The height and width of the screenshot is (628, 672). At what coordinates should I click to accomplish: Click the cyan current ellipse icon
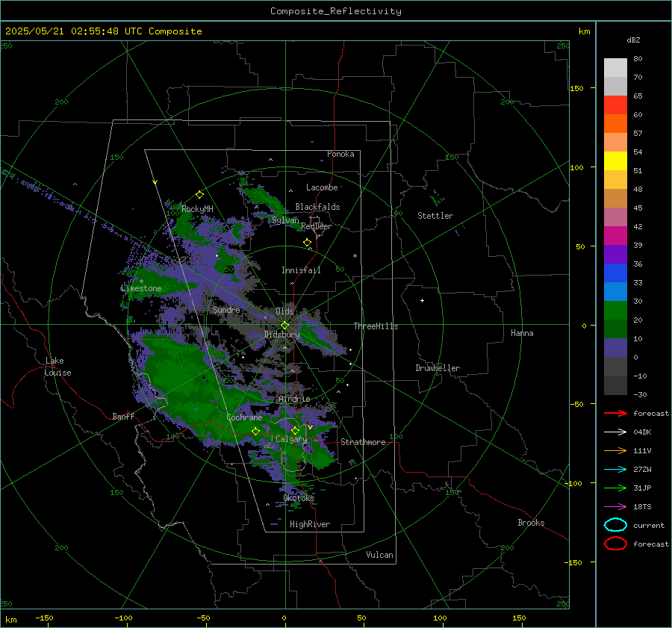615,525
